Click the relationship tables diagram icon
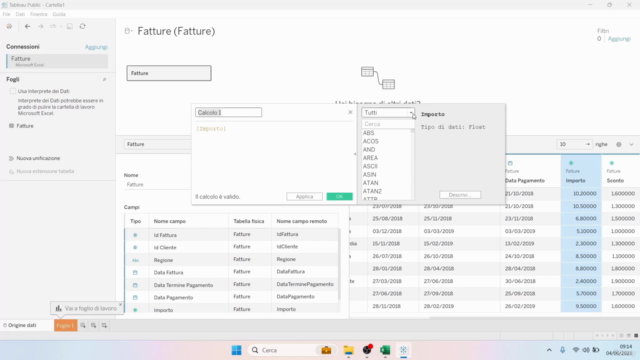640x360 pixels. pos(378,78)
